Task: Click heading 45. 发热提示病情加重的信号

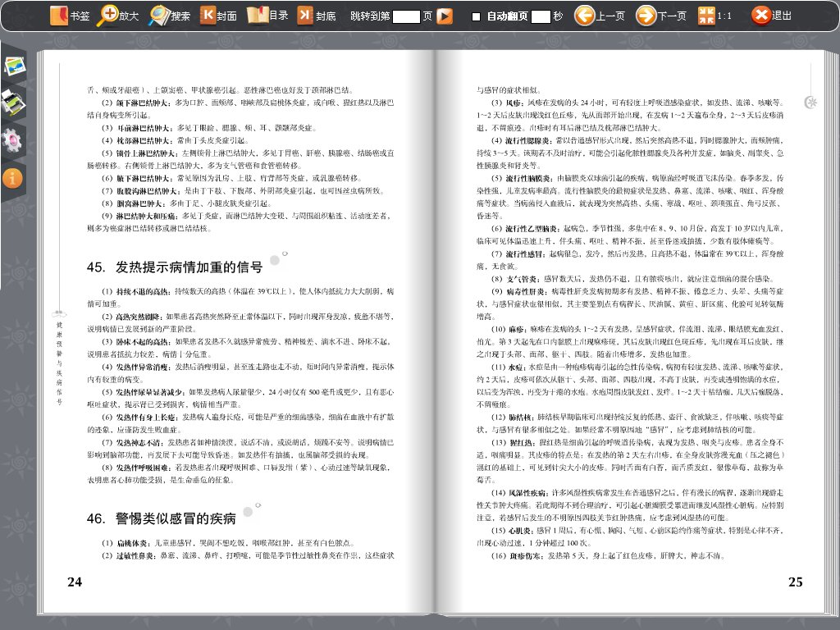Action: pos(175,267)
